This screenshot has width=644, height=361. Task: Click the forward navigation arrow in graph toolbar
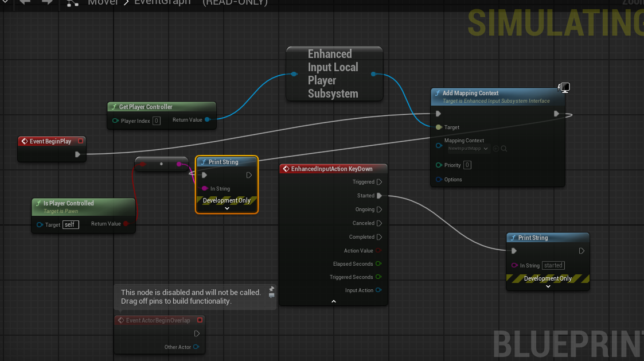click(x=46, y=2)
